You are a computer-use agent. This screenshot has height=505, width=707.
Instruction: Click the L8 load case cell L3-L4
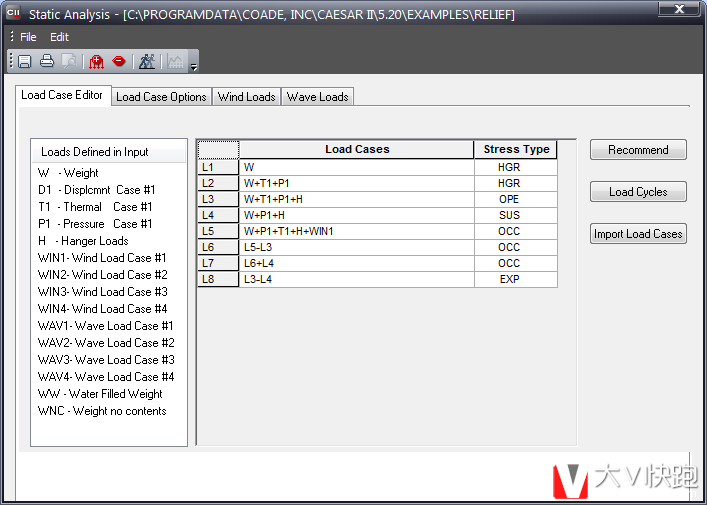(x=356, y=279)
